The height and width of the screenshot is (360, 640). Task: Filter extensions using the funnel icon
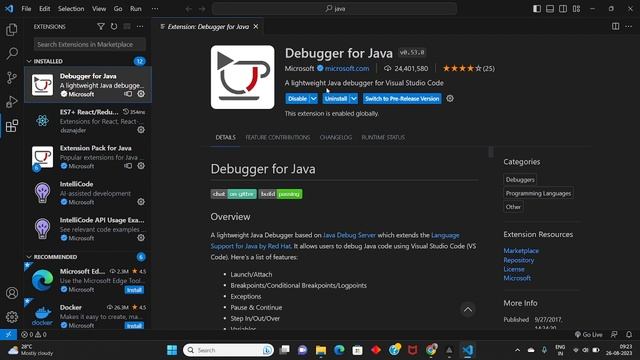[x=101, y=27]
